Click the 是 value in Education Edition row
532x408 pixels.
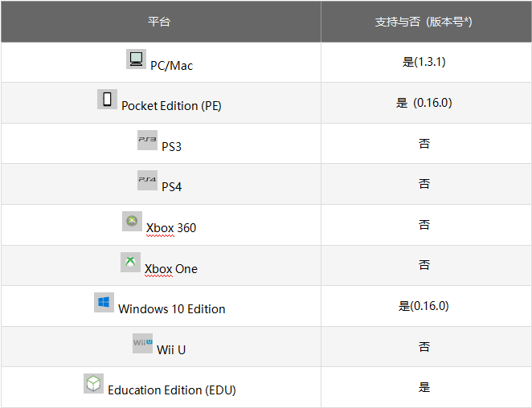(x=424, y=387)
